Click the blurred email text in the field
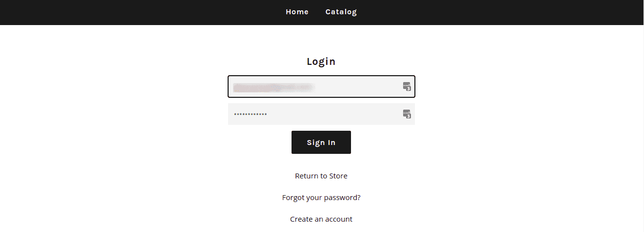The width and height of the screenshot is (644, 232). [x=273, y=87]
